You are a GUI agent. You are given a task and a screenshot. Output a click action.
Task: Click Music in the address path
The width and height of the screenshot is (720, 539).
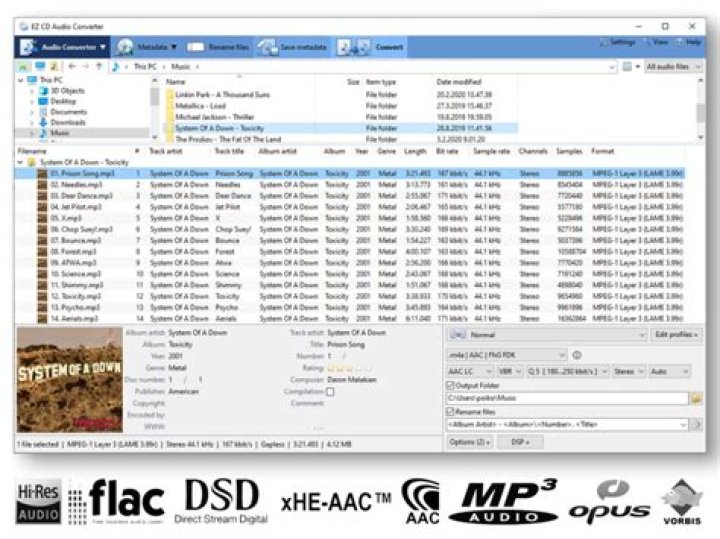click(x=180, y=67)
